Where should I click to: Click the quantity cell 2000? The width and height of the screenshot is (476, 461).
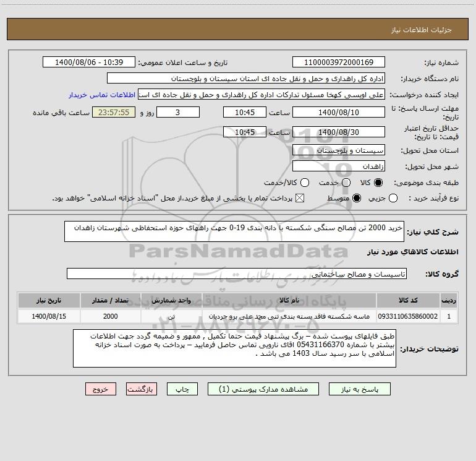click(110, 316)
